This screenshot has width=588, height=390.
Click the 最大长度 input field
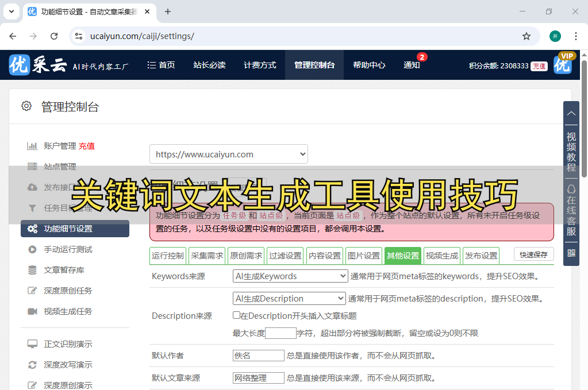(x=280, y=333)
